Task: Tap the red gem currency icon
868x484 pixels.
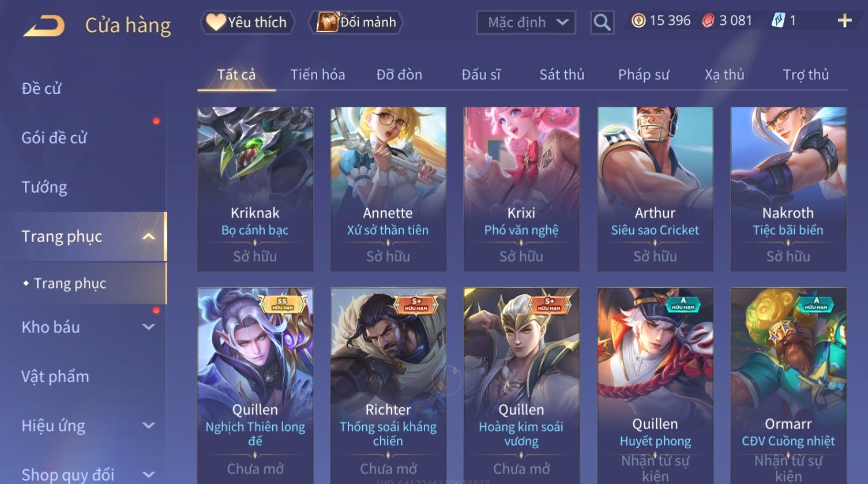Action: (708, 21)
